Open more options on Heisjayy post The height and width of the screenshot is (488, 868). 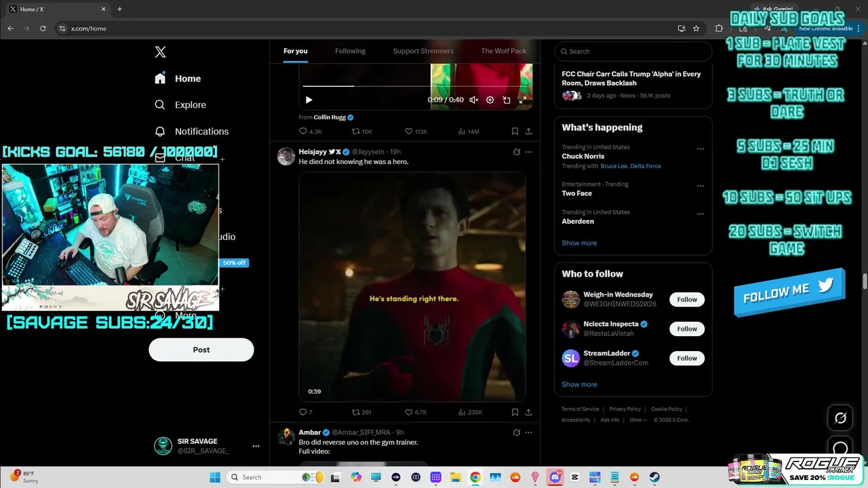click(x=529, y=152)
